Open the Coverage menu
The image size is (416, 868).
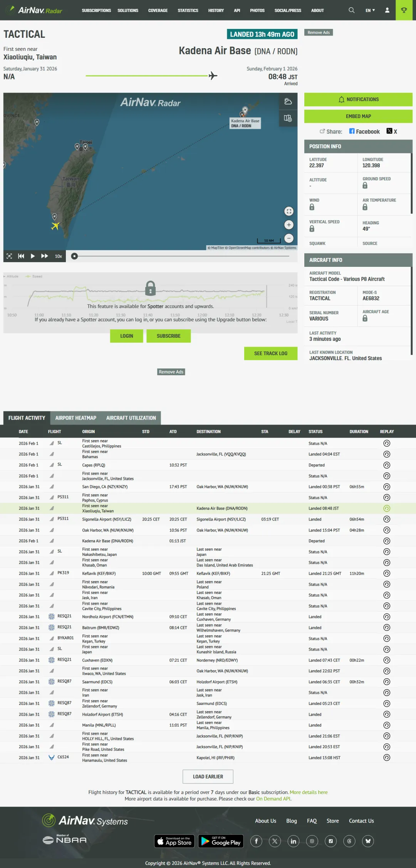click(x=158, y=10)
